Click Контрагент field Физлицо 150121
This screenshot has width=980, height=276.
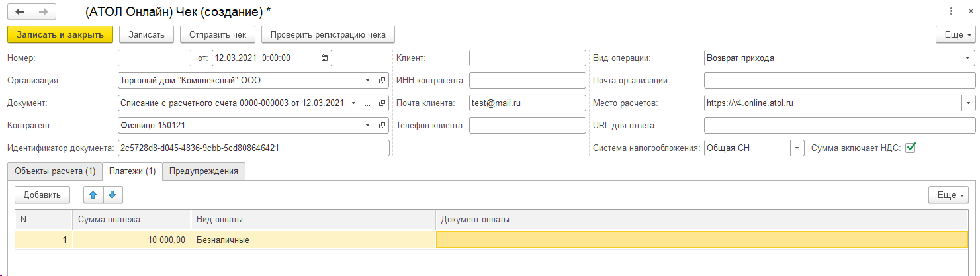[x=239, y=125]
